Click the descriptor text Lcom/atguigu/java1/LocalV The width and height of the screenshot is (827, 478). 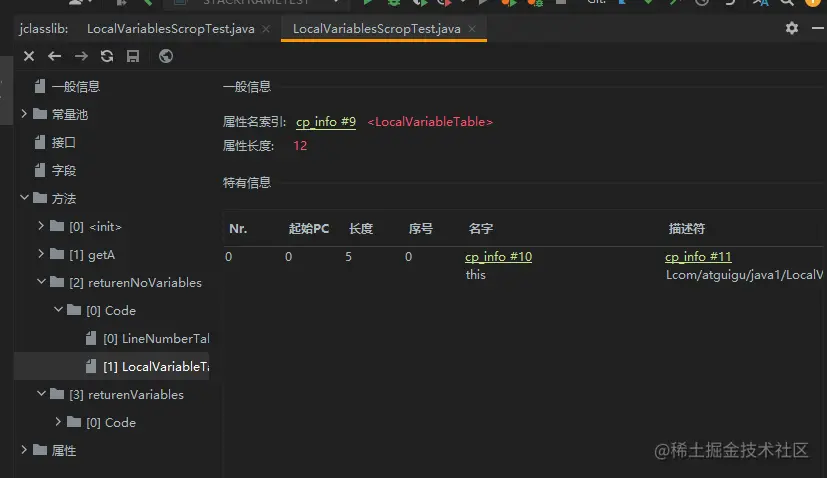744,274
